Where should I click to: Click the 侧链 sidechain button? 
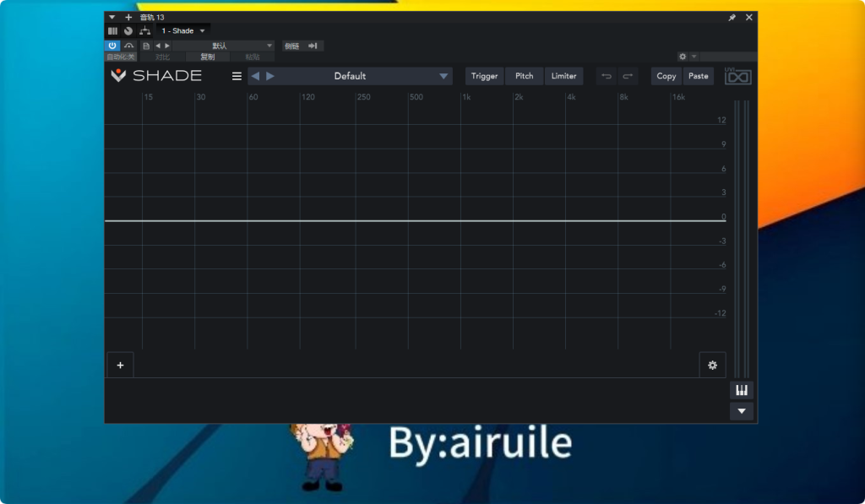[x=291, y=46]
